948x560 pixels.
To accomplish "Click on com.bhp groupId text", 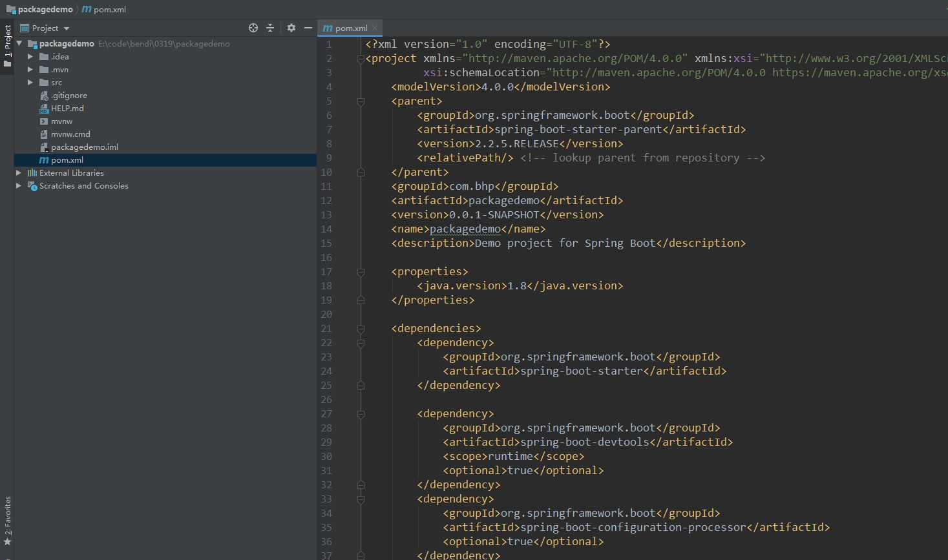I will (472, 186).
